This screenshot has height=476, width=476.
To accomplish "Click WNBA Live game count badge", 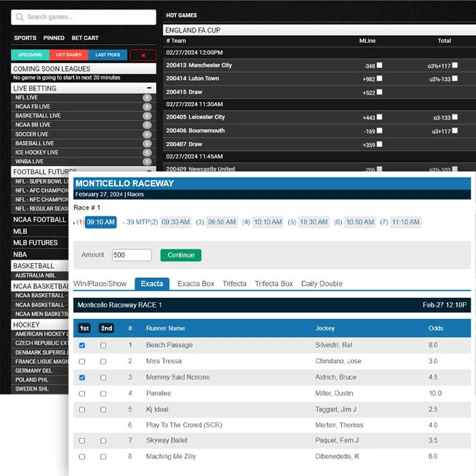I will (147, 162).
